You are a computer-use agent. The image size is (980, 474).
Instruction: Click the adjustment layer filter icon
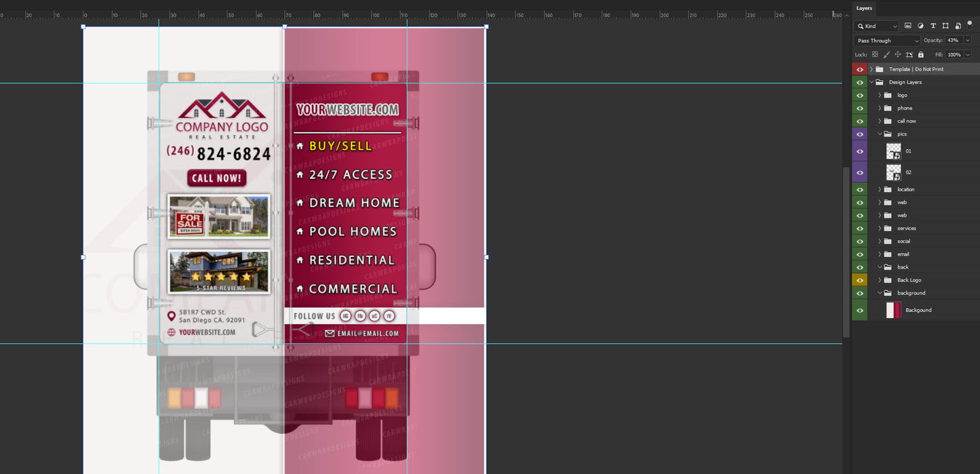pos(920,26)
